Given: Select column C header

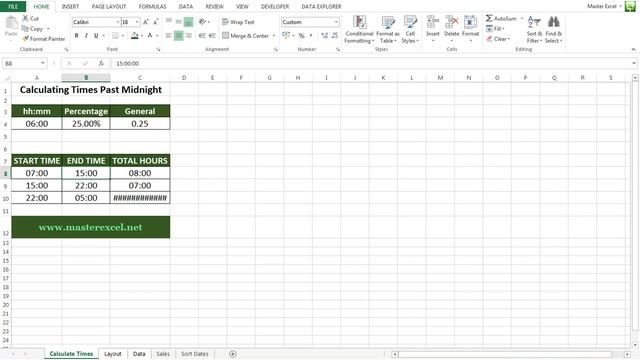Looking at the screenshot, I should [x=140, y=78].
